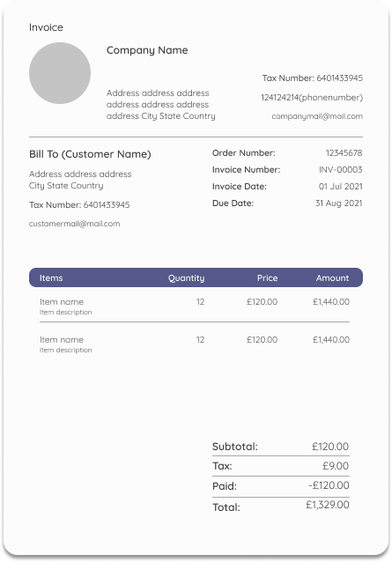Click the due date 31 Aug 2021

[x=339, y=203]
